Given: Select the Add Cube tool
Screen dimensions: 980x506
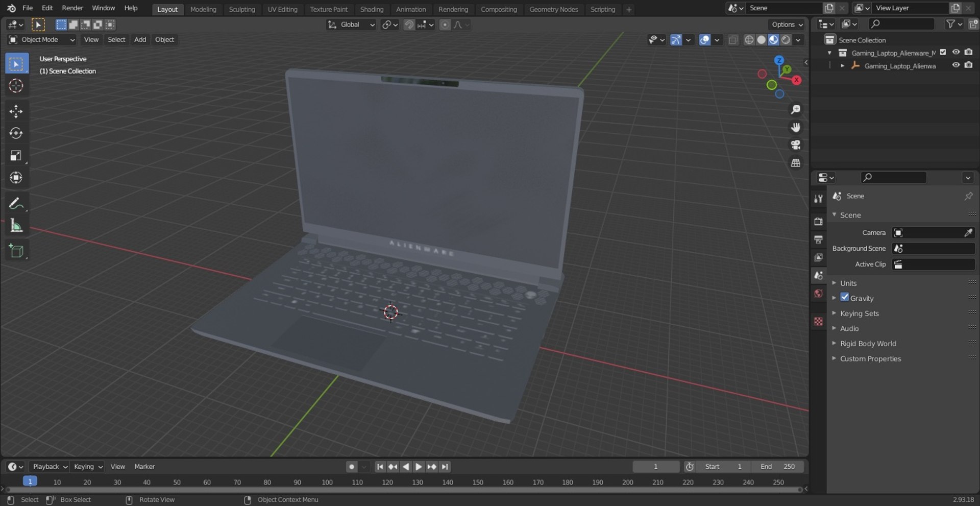Looking at the screenshot, I should pyautogui.click(x=16, y=251).
